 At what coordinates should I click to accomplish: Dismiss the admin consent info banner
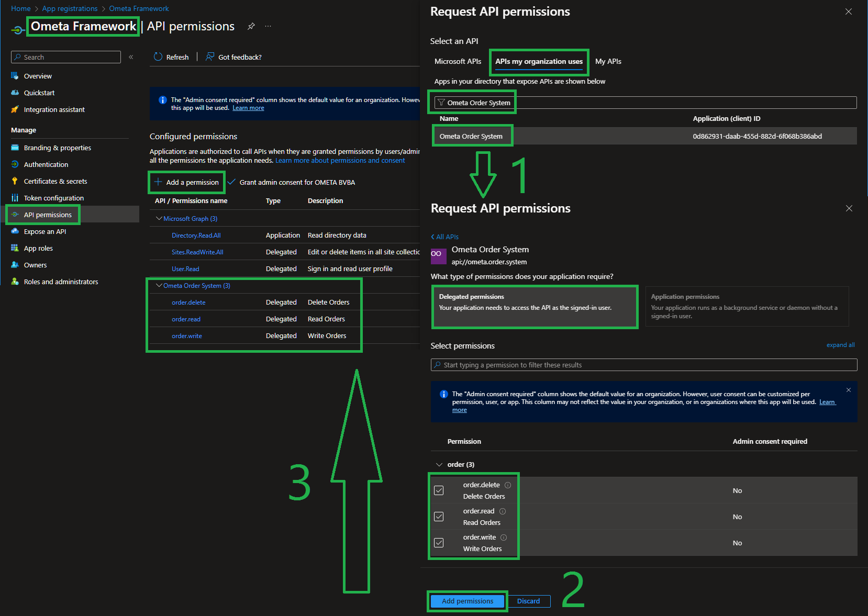tap(849, 390)
